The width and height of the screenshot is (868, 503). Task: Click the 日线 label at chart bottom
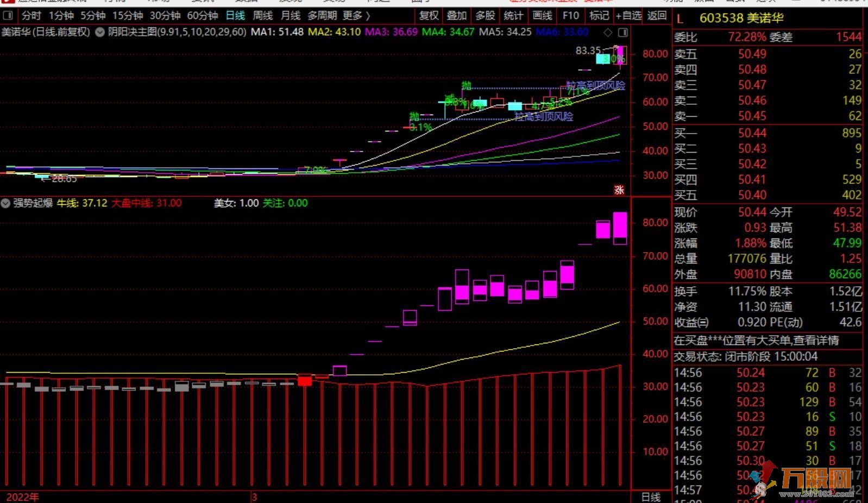651,497
